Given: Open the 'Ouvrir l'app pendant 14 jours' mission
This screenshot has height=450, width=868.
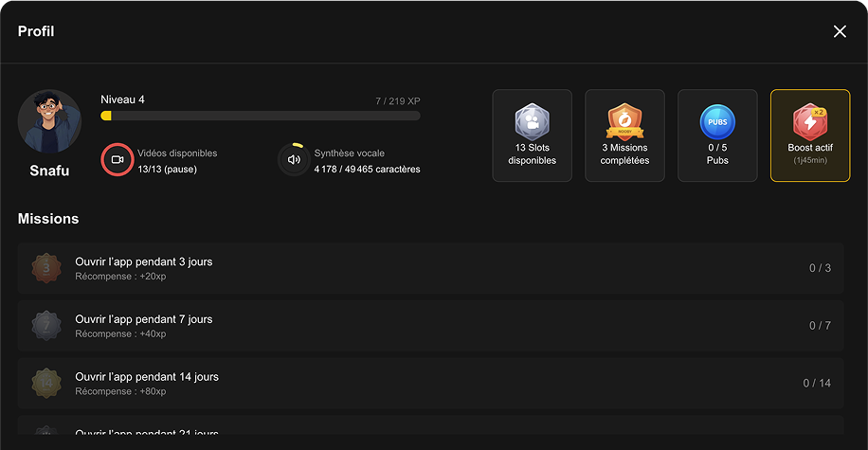Looking at the screenshot, I should [147, 376].
